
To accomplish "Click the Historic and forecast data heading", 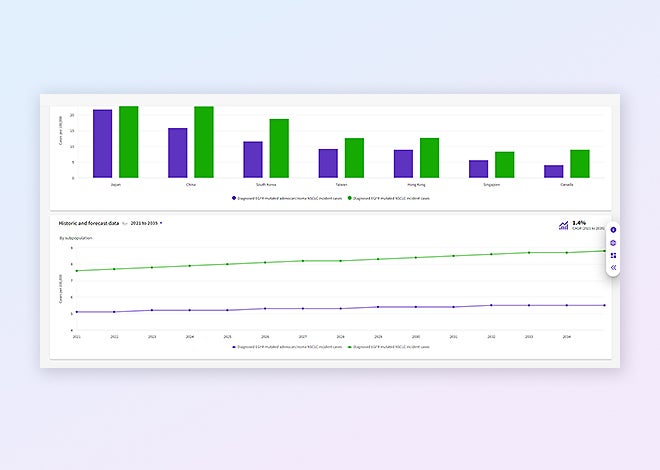I will pos(89,223).
